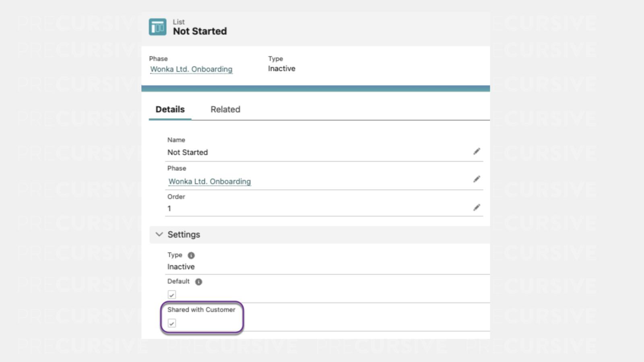Toggle the Default checkbox
Image resolution: width=644 pixels, height=362 pixels.
172,295
